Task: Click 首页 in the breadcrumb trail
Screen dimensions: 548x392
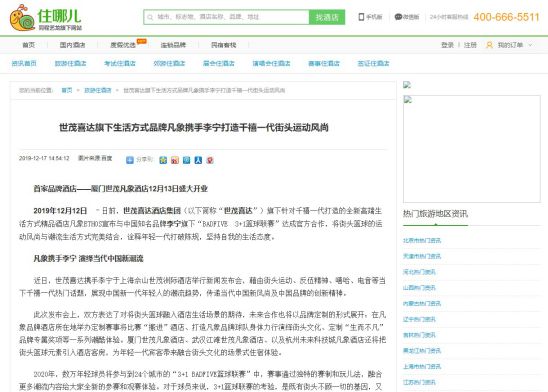Action: [67, 90]
